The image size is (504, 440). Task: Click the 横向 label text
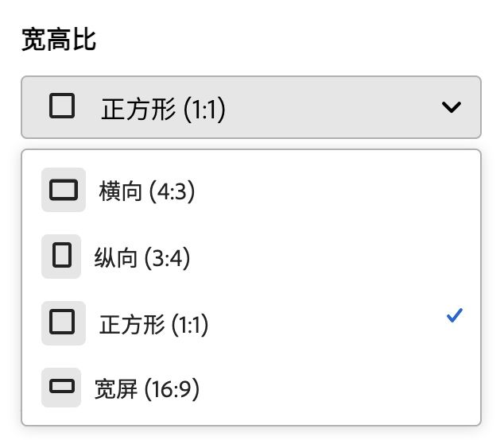click(x=121, y=191)
